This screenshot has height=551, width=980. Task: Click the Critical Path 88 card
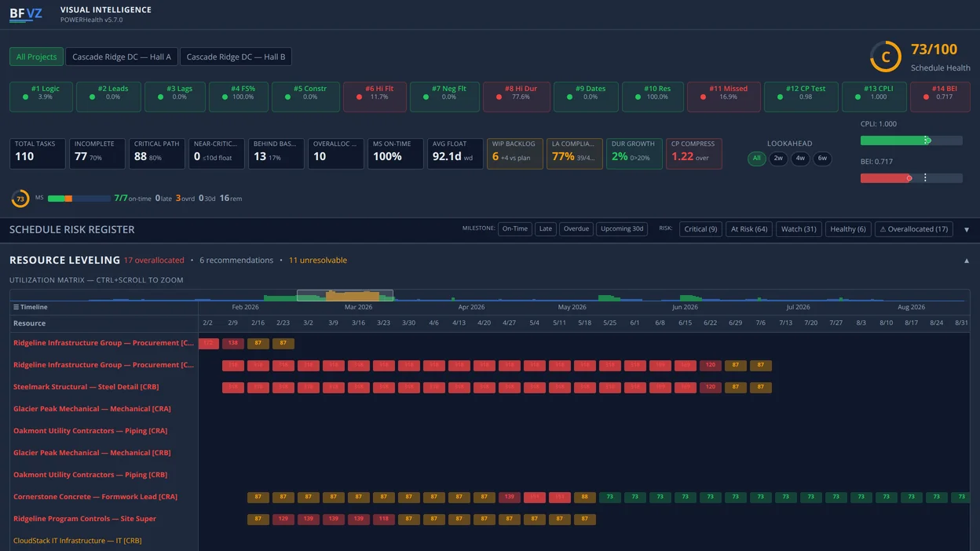click(157, 154)
